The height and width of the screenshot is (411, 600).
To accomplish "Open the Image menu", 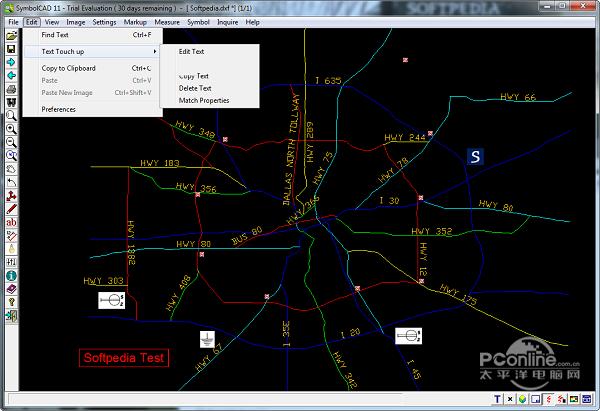I will coord(76,22).
